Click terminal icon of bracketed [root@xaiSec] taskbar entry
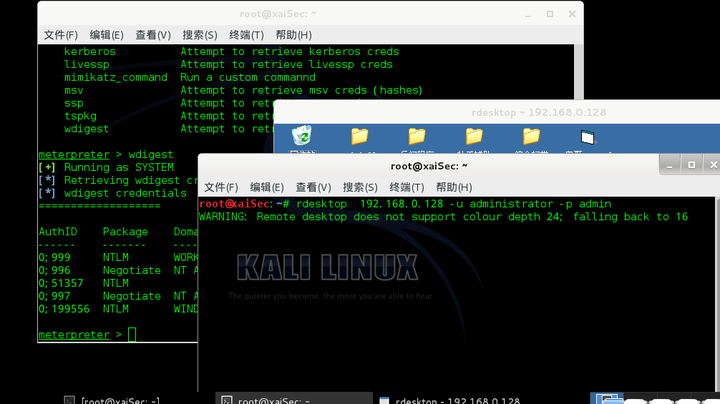This screenshot has width=720, height=404. (x=69, y=400)
